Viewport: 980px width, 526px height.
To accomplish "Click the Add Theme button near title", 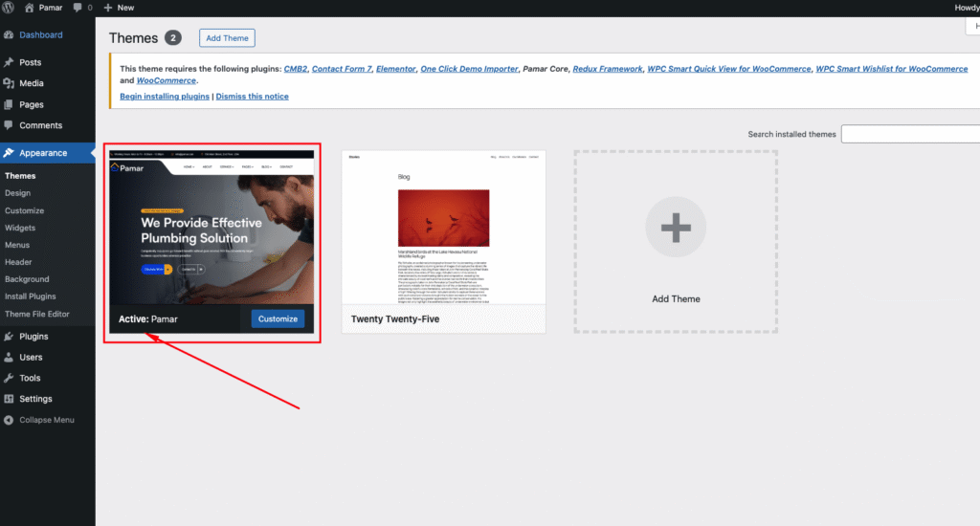I will click(x=227, y=38).
